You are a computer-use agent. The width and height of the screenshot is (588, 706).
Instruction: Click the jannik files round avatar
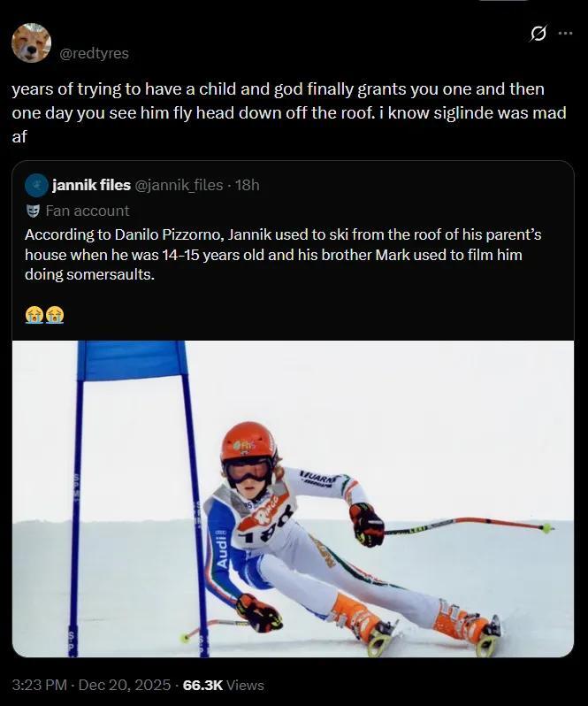tap(36, 185)
